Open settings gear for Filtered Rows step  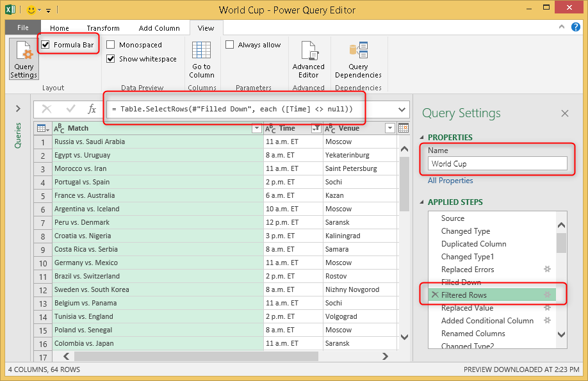pyautogui.click(x=547, y=295)
